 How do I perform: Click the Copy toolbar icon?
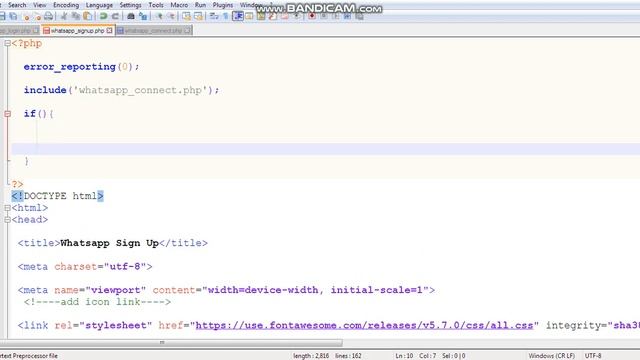coord(76,16)
